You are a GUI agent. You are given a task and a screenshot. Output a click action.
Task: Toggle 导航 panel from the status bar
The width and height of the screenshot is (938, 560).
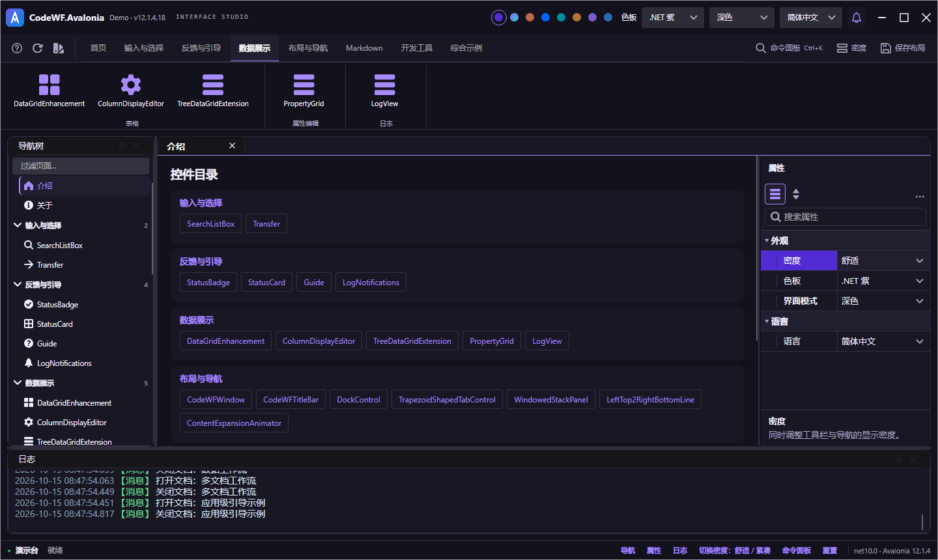628,550
